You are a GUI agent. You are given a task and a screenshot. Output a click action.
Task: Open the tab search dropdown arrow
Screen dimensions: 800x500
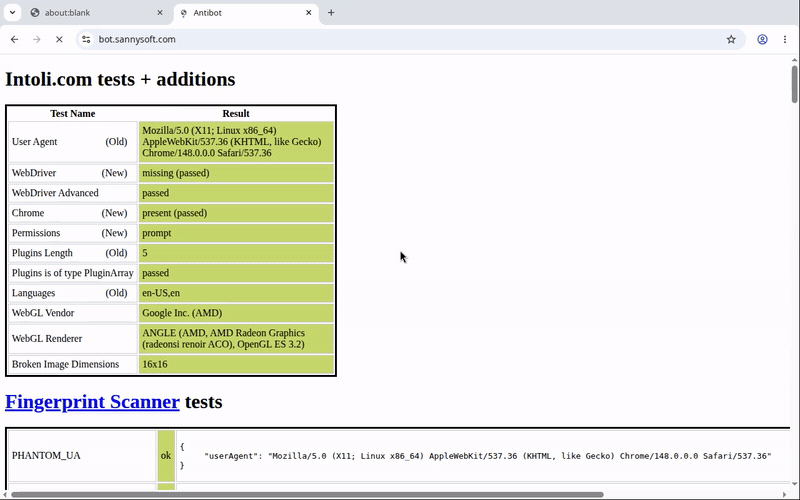coord(12,12)
